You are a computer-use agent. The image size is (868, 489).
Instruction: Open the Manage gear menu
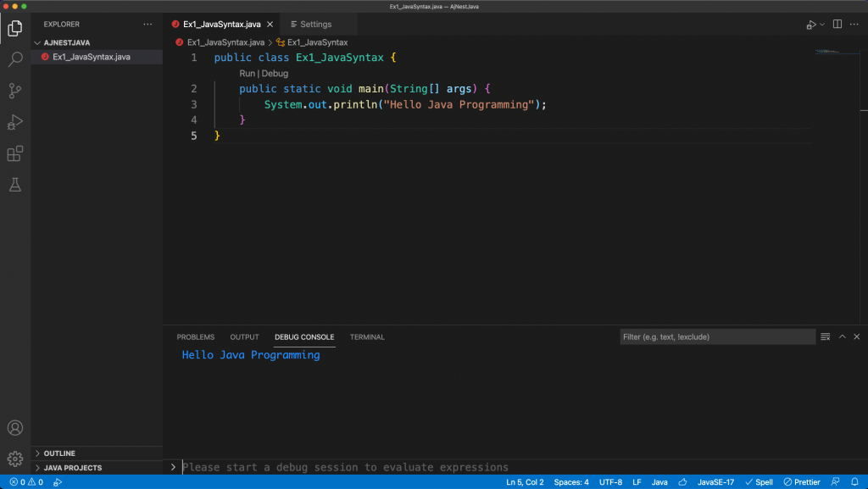pyautogui.click(x=15, y=458)
